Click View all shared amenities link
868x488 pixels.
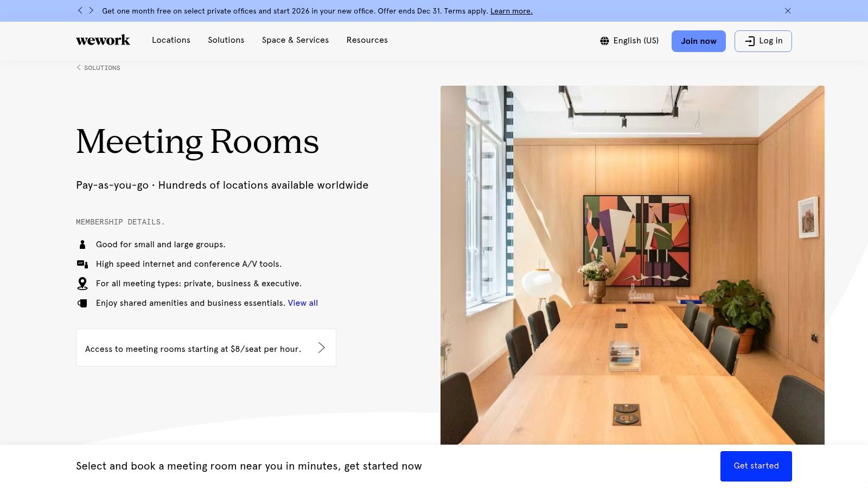pos(302,303)
